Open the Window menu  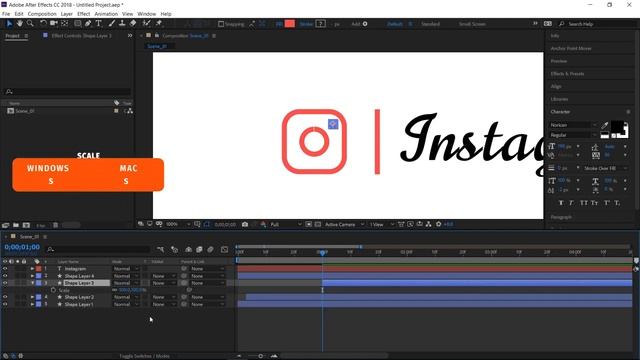pyautogui.click(x=147, y=14)
